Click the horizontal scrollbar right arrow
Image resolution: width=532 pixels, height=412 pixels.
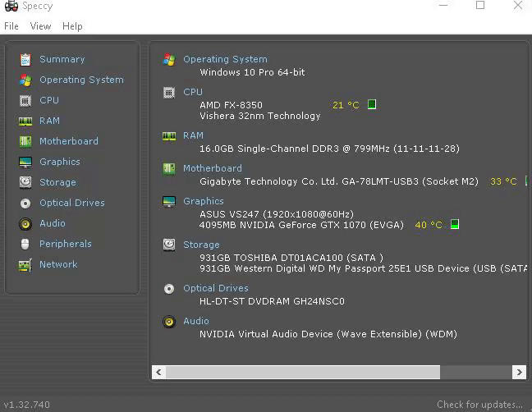519,373
